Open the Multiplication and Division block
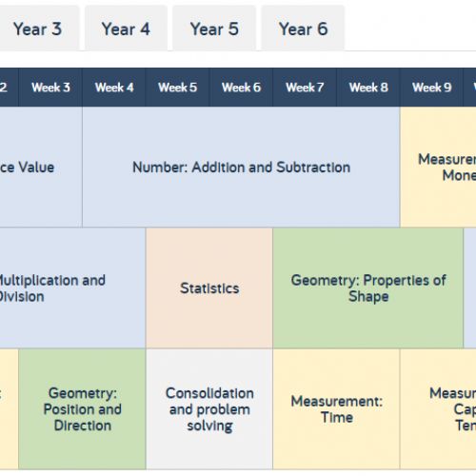 tap(72, 288)
